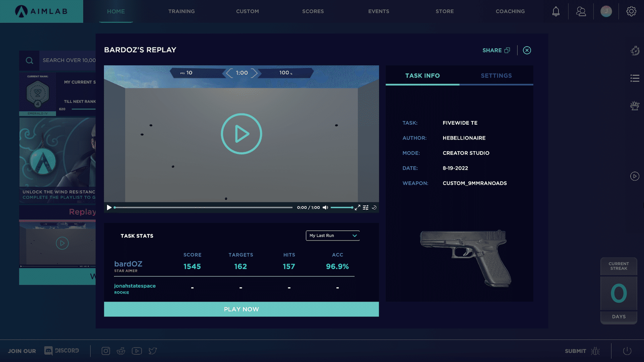The height and width of the screenshot is (362, 644).
Task: Open the Reddit icon
Action: click(121, 351)
